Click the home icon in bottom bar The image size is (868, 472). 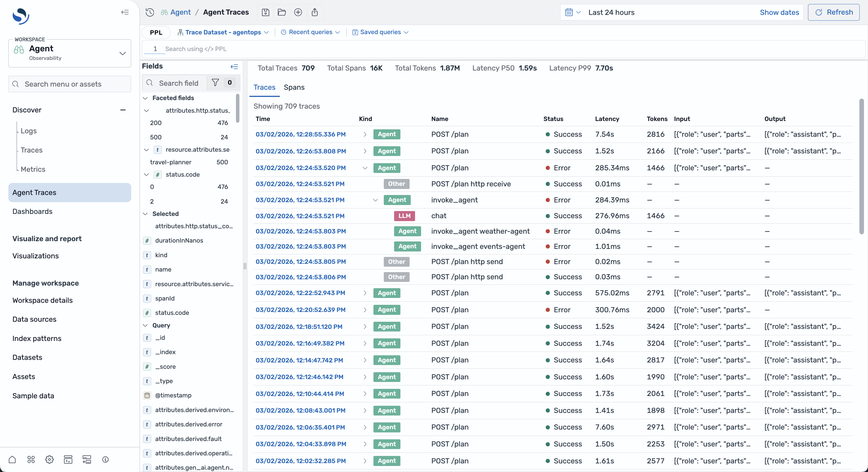(x=12, y=459)
